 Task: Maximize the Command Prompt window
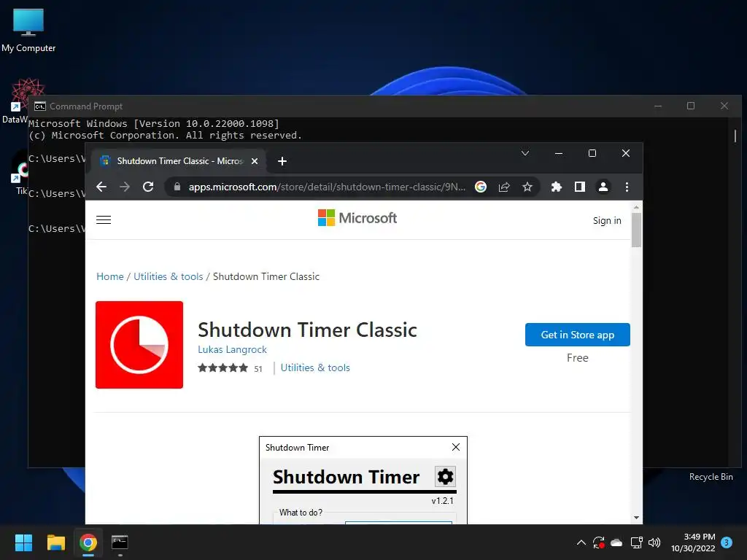691,106
